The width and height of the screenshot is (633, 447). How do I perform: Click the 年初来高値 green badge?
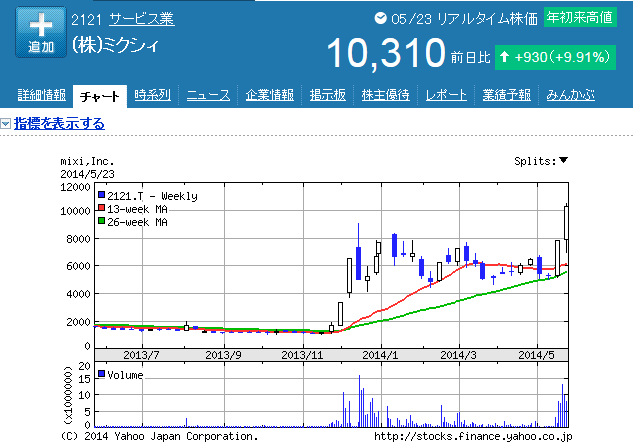point(580,17)
